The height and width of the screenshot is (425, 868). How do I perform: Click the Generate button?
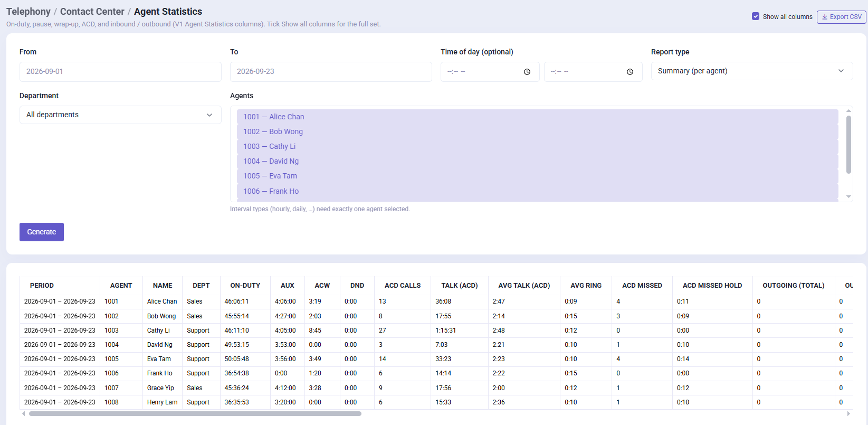[x=42, y=232]
